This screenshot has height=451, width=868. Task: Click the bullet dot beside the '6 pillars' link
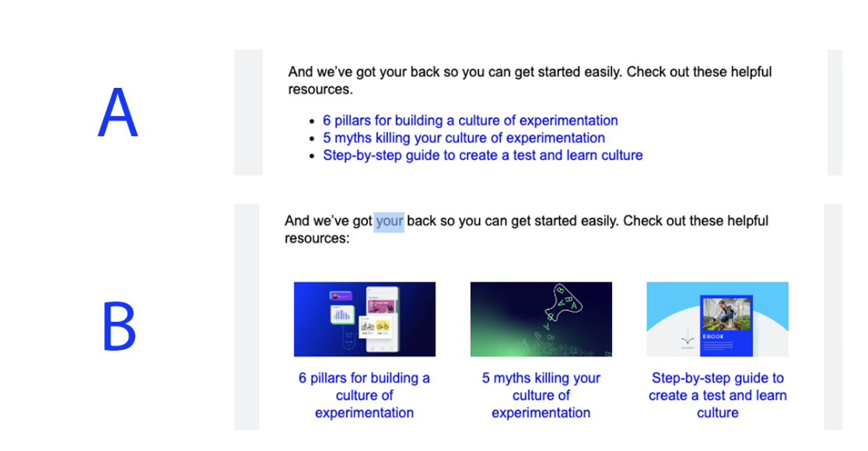pyautogui.click(x=313, y=121)
